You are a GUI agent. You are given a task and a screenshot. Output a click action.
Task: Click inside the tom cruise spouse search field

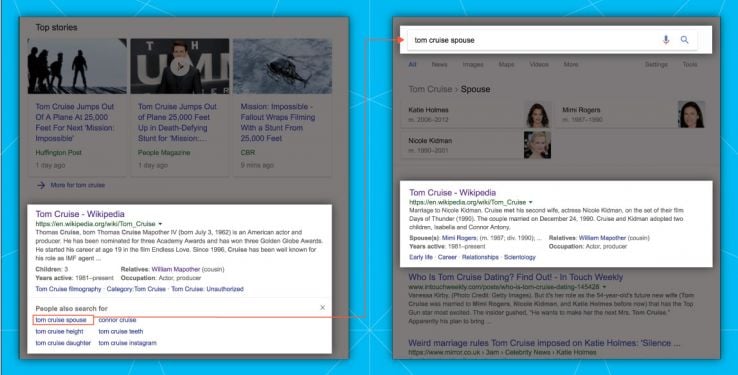point(532,40)
